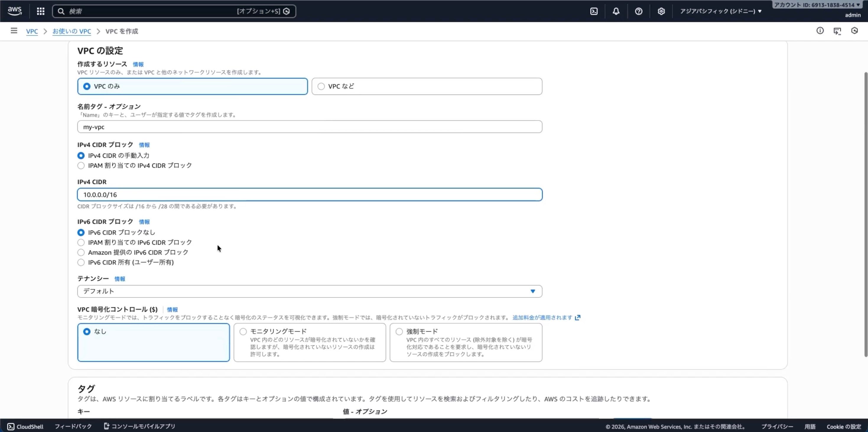Open the help menu icon

click(638, 11)
